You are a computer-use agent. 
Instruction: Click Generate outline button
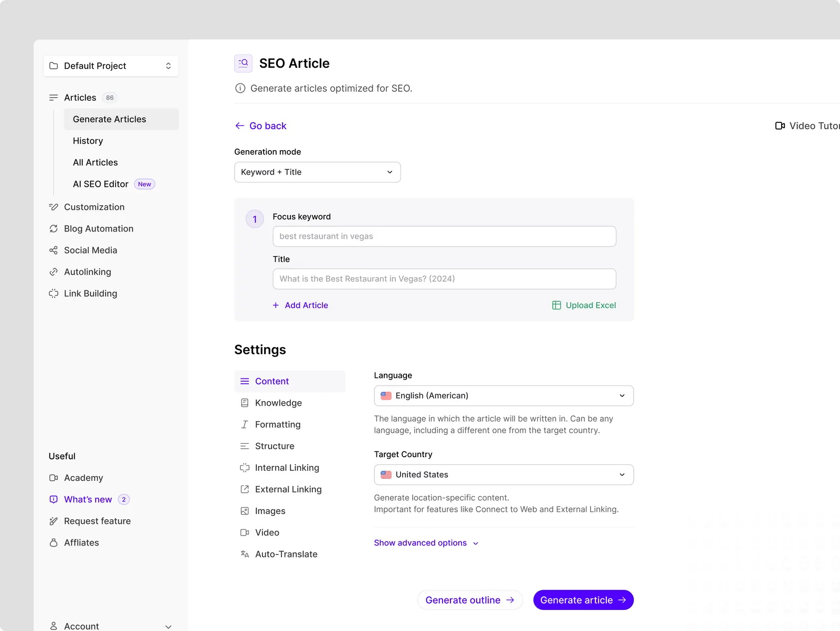point(470,600)
